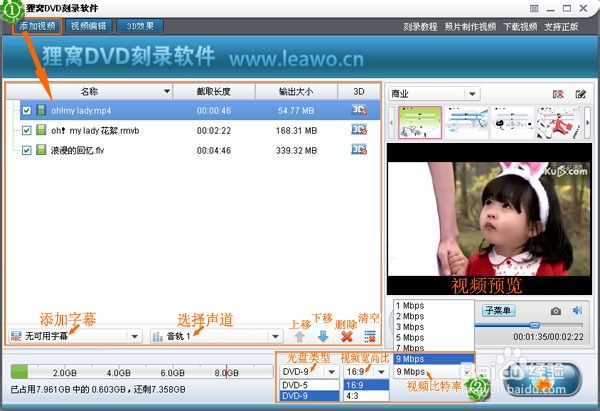Open the 16:9 aspect ratio dropdown
The height and width of the screenshot is (411, 600).
click(x=366, y=372)
